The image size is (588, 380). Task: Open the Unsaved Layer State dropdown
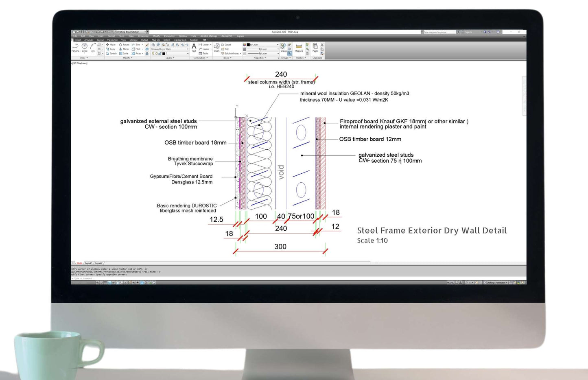(170, 49)
